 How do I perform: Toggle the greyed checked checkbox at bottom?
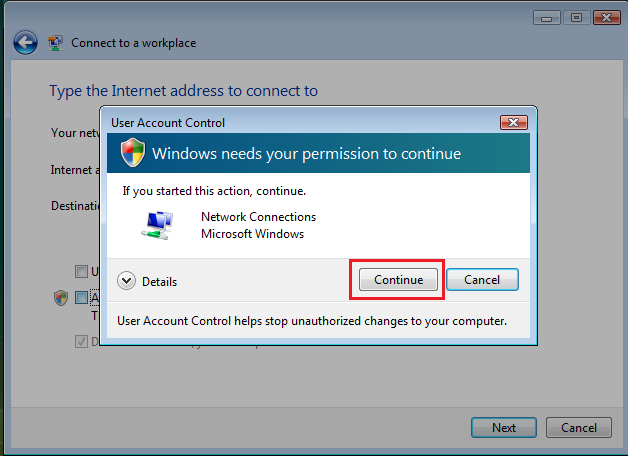(81, 341)
